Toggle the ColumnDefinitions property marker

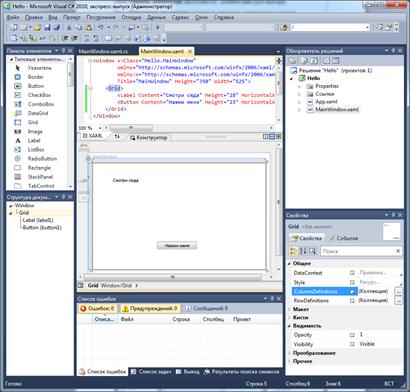click(352, 292)
